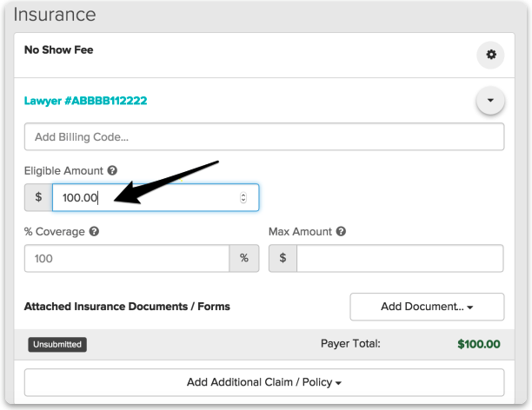Click the % Coverage help question icon
The width and height of the screenshot is (532, 410).
(x=94, y=232)
